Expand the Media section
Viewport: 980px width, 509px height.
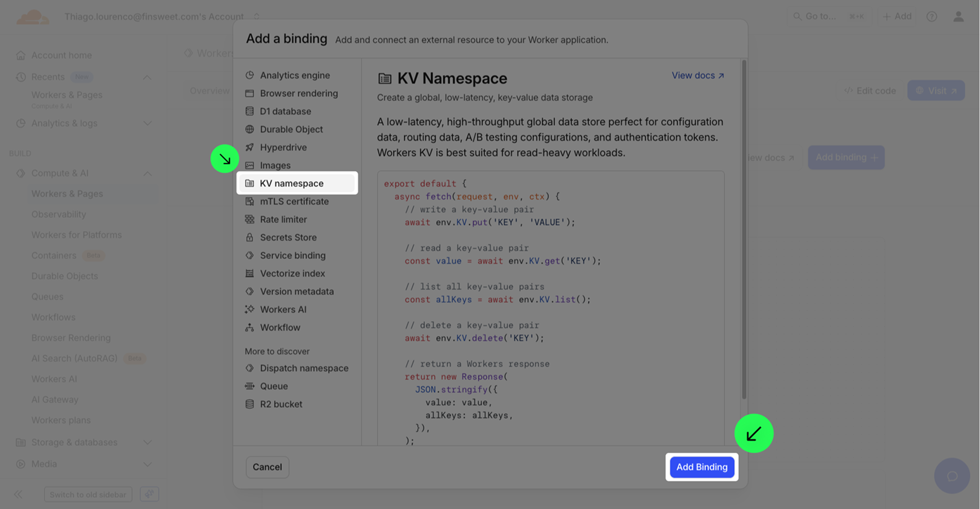[x=147, y=464]
